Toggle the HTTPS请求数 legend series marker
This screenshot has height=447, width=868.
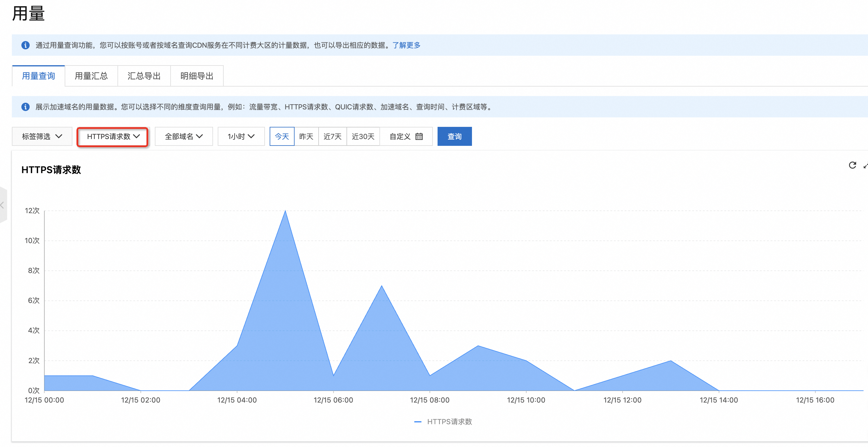click(x=417, y=422)
